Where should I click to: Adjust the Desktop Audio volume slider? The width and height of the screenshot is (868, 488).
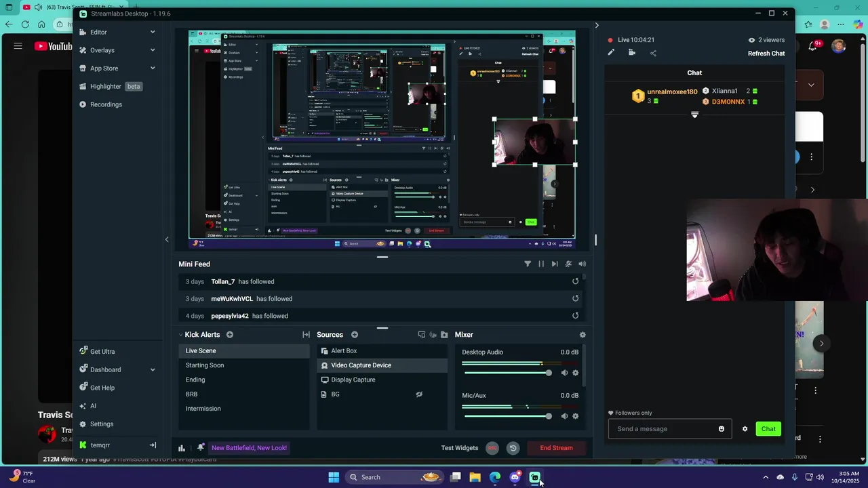(507, 373)
